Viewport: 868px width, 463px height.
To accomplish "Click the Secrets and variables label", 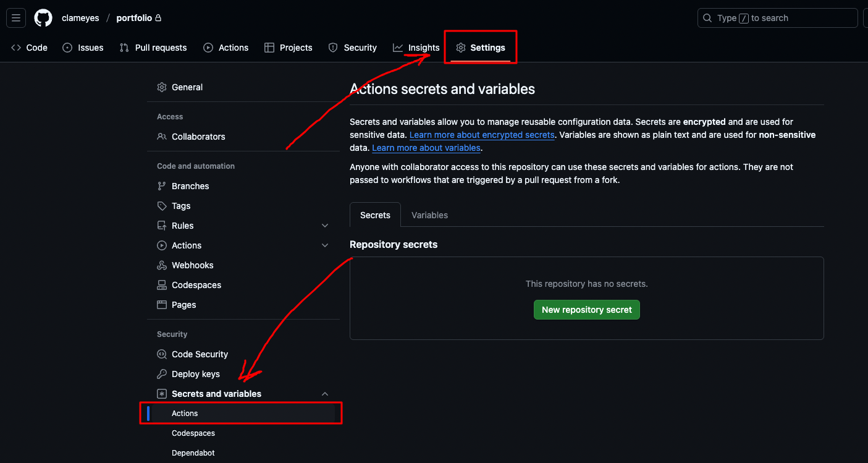I will tap(216, 394).
